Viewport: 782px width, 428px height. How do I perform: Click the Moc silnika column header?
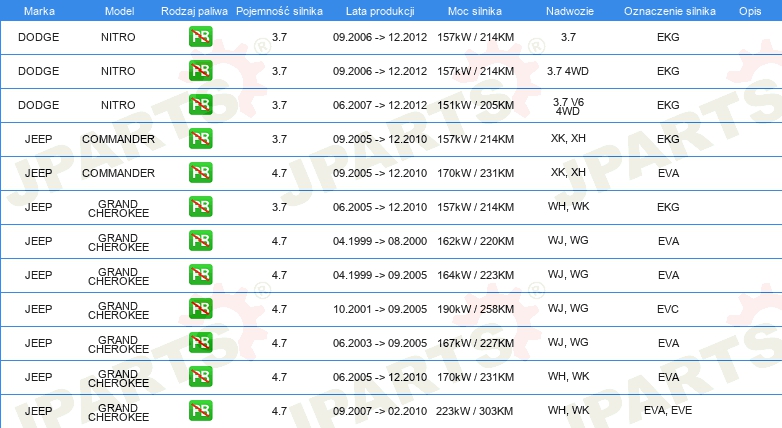point(475,11)
